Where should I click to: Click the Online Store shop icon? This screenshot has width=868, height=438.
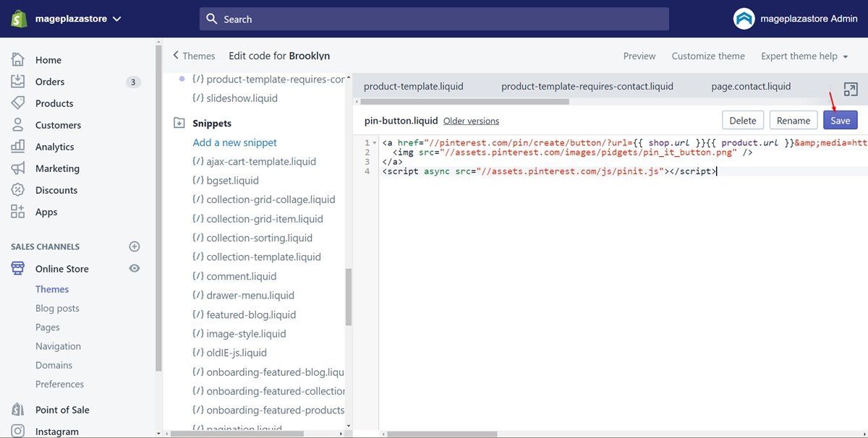pyautogui.click(x=18, y=268)
